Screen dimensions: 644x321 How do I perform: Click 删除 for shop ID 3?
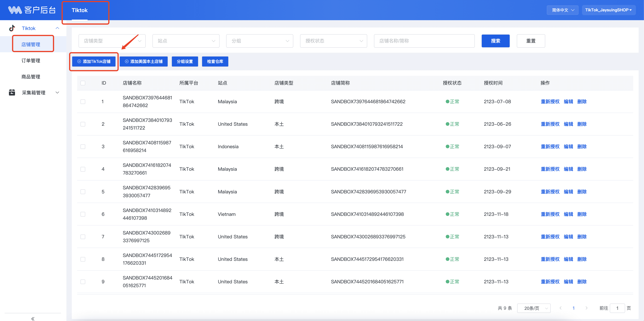(x=582, y=146)
